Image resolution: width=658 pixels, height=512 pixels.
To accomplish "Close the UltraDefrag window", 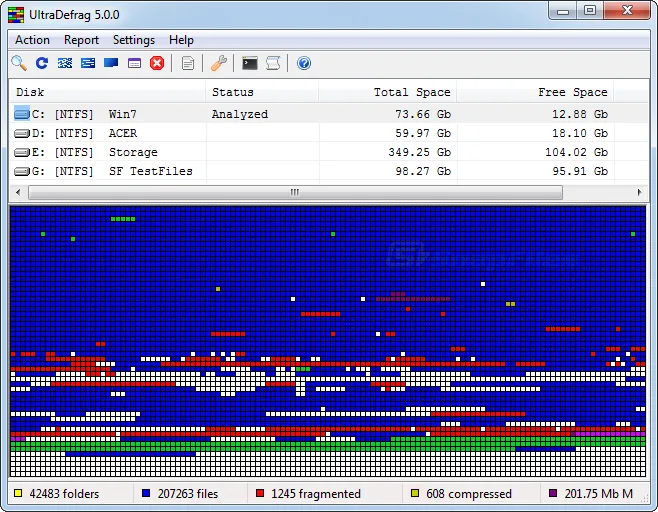I will pyautogui.click(x=627, y=11).
